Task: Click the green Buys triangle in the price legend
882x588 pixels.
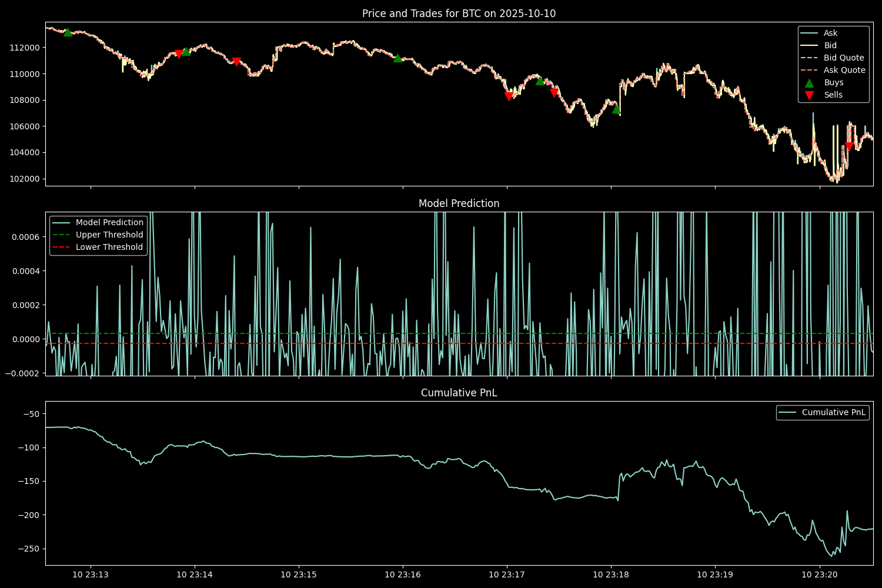Action: (x=809, y=82)
